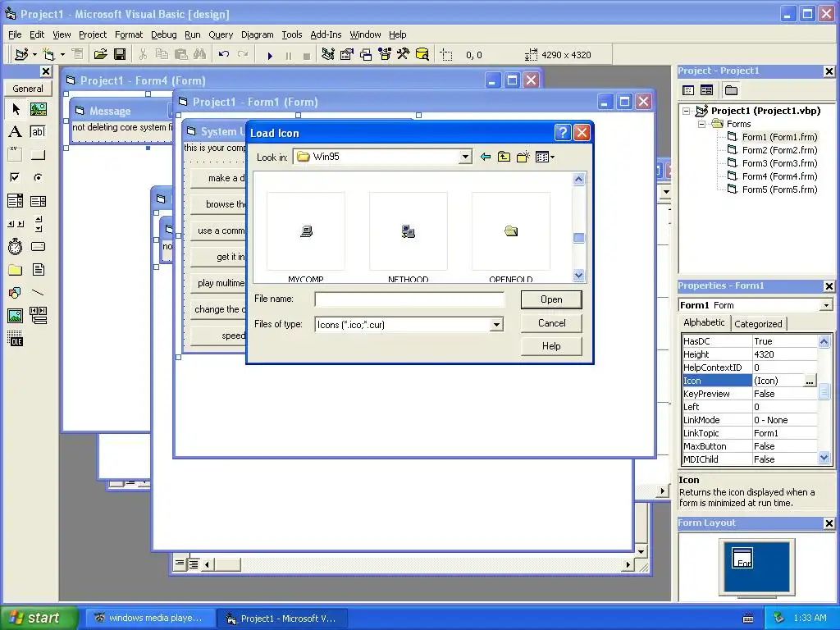Screen dimensions: 840x630
Task: Select the FileListBox control tool
Action: point(38,269)
